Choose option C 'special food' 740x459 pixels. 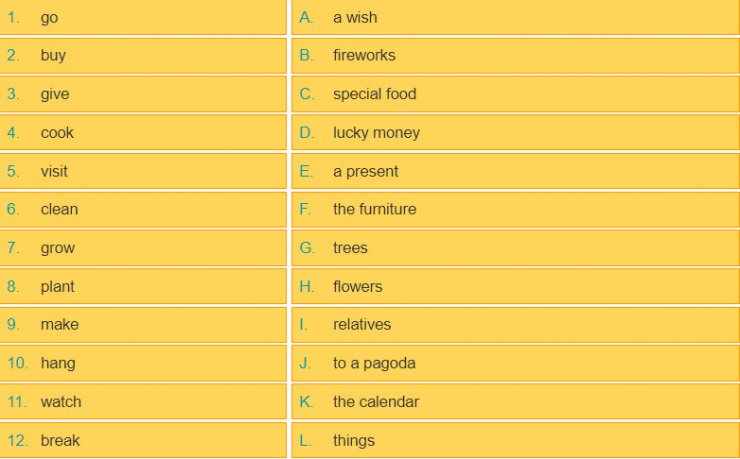pos(515,94)
